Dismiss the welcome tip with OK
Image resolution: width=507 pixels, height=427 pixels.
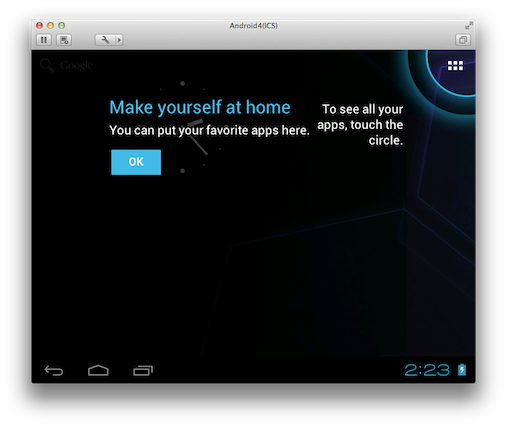136,162
